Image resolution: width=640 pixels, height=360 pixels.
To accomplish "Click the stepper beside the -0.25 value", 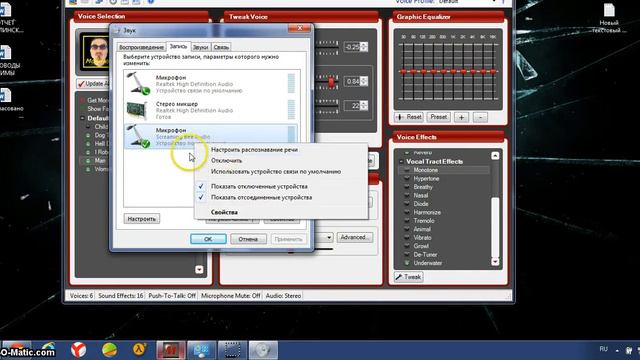I will point(364,47).
